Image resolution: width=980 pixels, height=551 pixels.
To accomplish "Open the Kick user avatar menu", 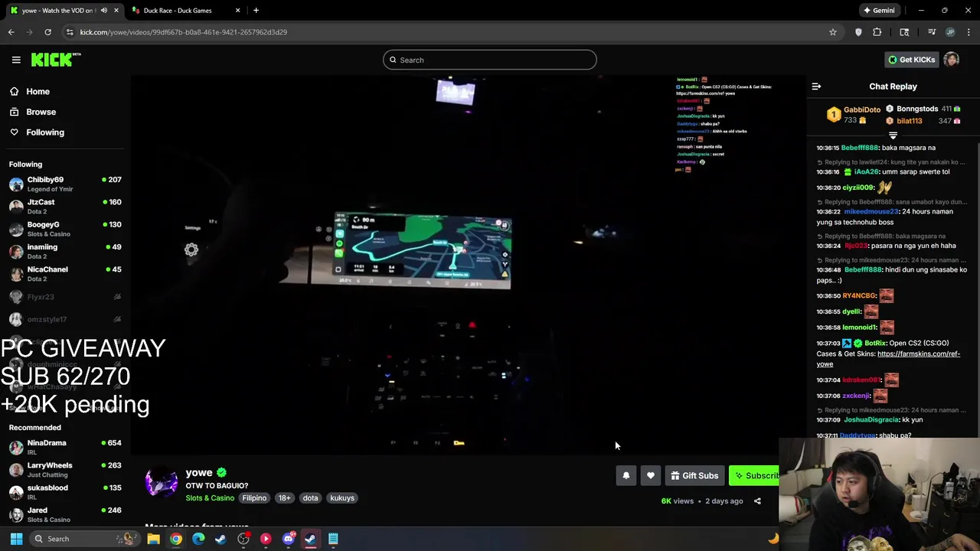I will [952, 60].
